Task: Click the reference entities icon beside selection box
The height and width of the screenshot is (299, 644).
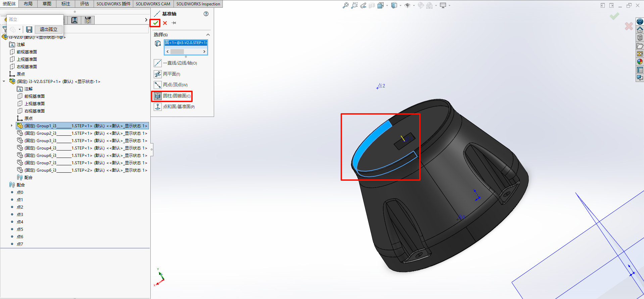Action: (x=158, y=43)
